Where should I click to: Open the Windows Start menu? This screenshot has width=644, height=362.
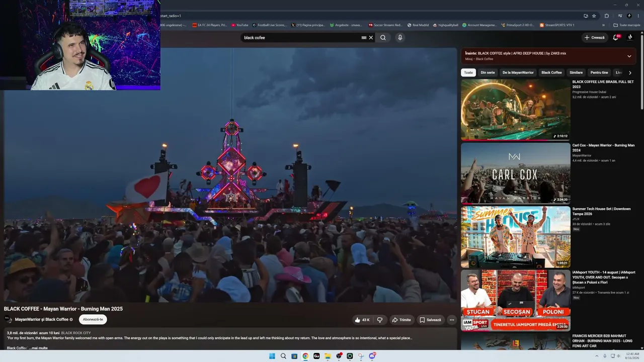point(272,356)
